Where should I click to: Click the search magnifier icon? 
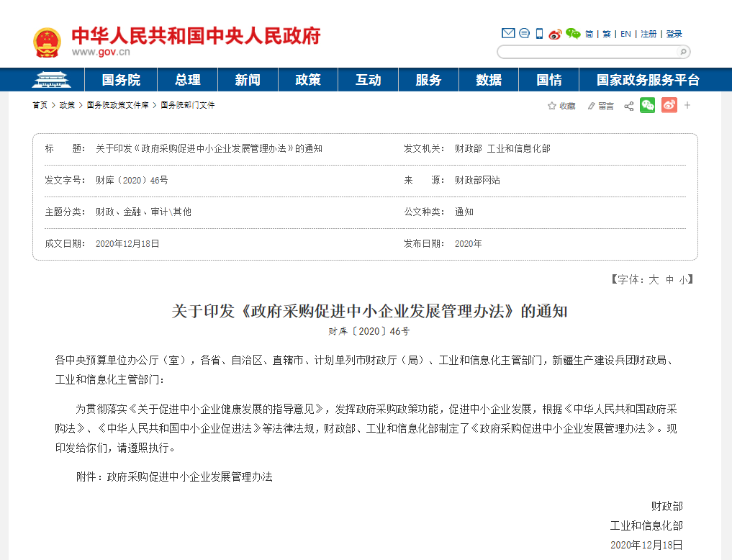pos(682,51)
